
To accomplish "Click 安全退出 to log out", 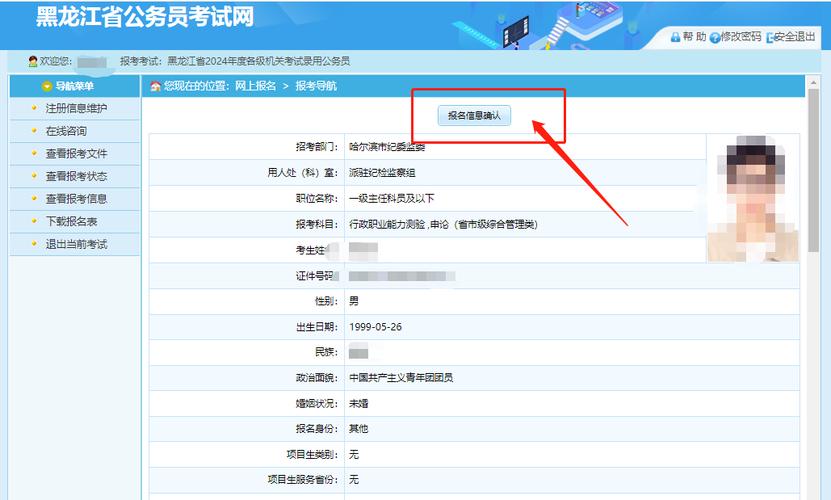I will coord(795,37).
